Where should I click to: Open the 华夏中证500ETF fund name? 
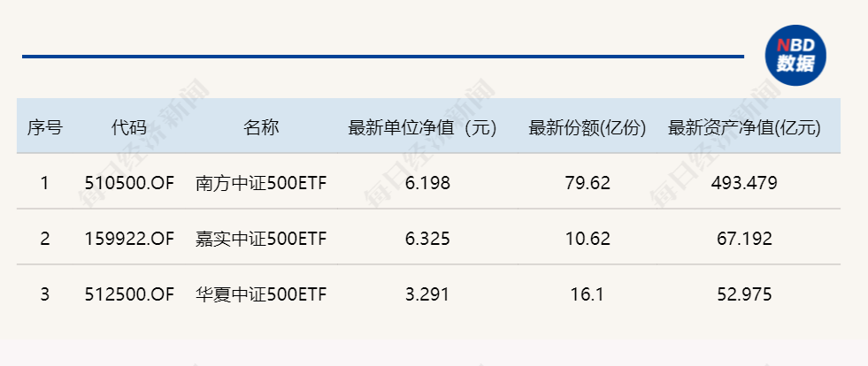(261, 294)
